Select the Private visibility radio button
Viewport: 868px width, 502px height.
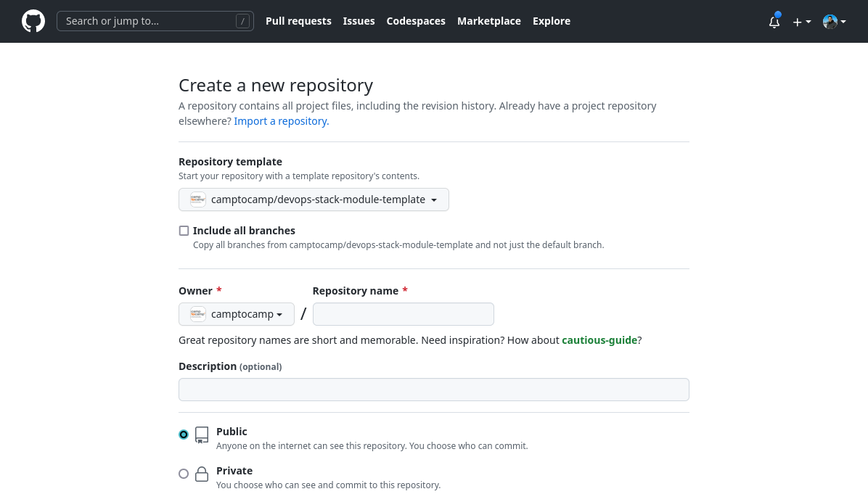click(x=184, y=474)
